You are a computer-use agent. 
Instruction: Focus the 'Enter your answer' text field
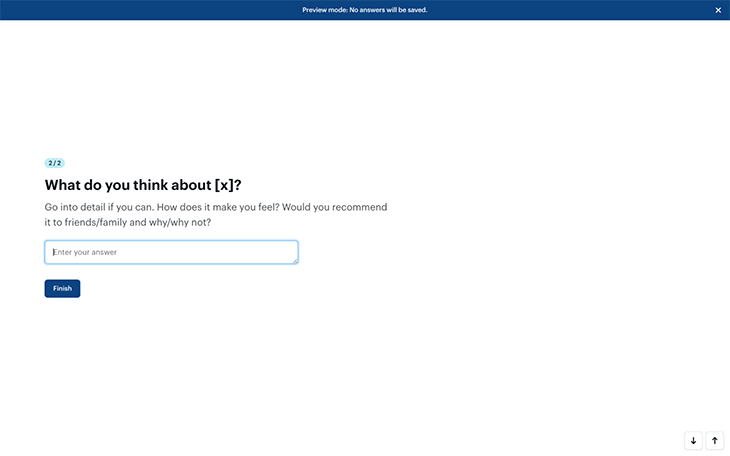click(x=171, y=252)
